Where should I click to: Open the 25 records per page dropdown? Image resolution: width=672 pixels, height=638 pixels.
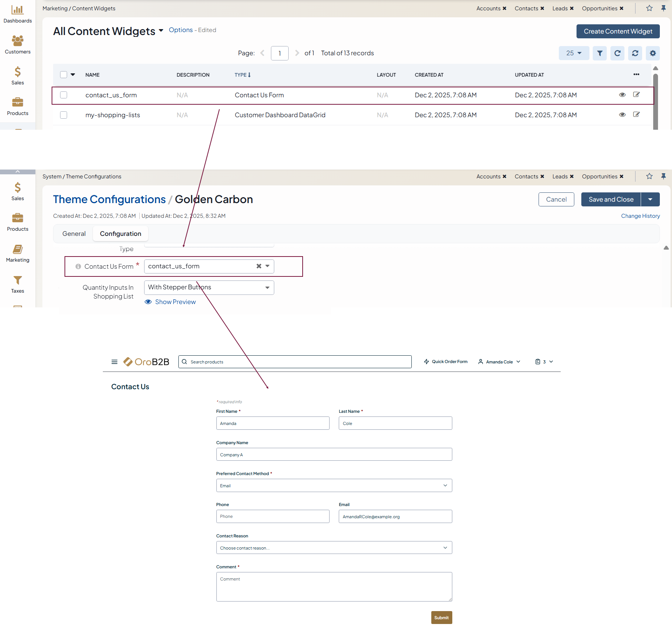point(574,53)
